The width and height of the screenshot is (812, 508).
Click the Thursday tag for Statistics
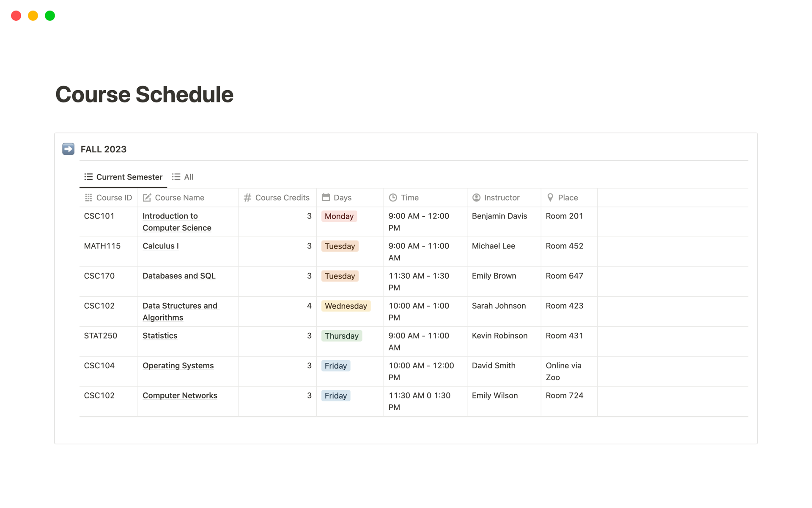[x=341, y=336]
